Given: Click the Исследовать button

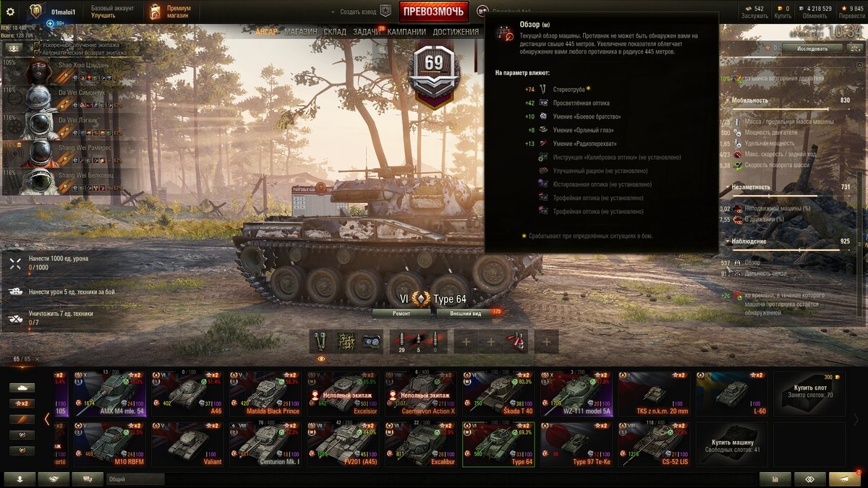Looking at the screenshot, I should click(812, 48).
